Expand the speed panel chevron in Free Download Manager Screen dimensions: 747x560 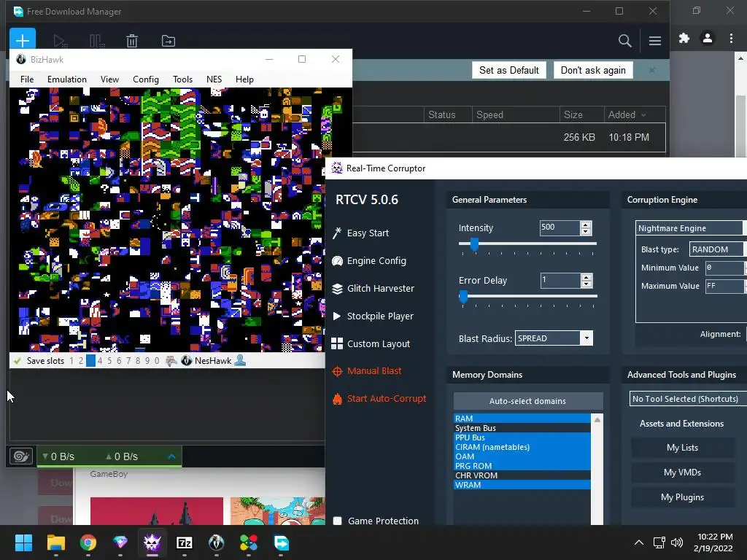pos(172,456)
